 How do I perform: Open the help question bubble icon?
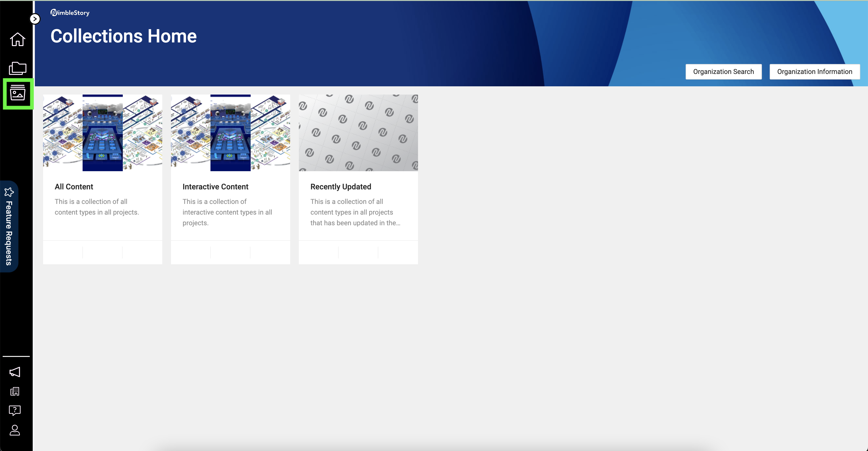[x=15, y=410]
